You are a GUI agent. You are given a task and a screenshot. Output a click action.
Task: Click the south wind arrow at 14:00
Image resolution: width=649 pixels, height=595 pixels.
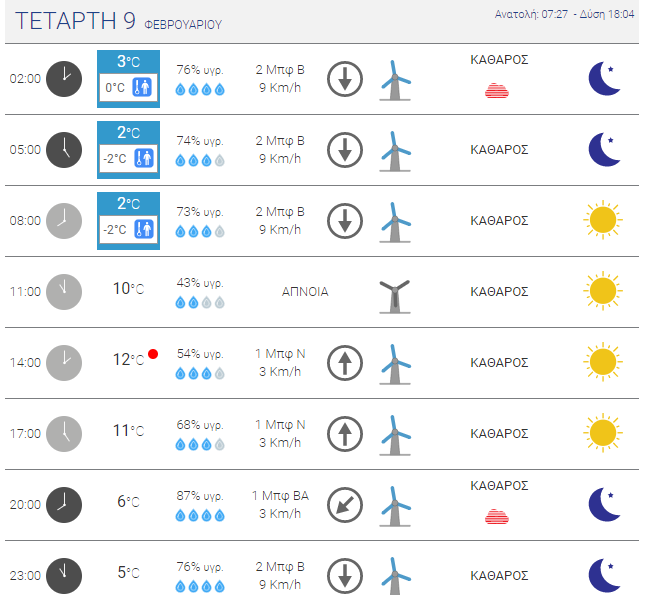(345, 363)
